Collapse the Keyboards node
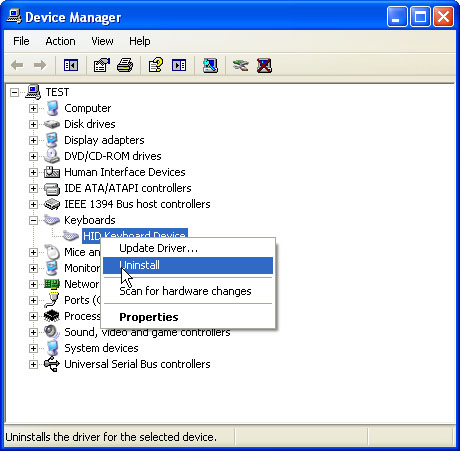460x451 pixels. (x=33, y=220)
